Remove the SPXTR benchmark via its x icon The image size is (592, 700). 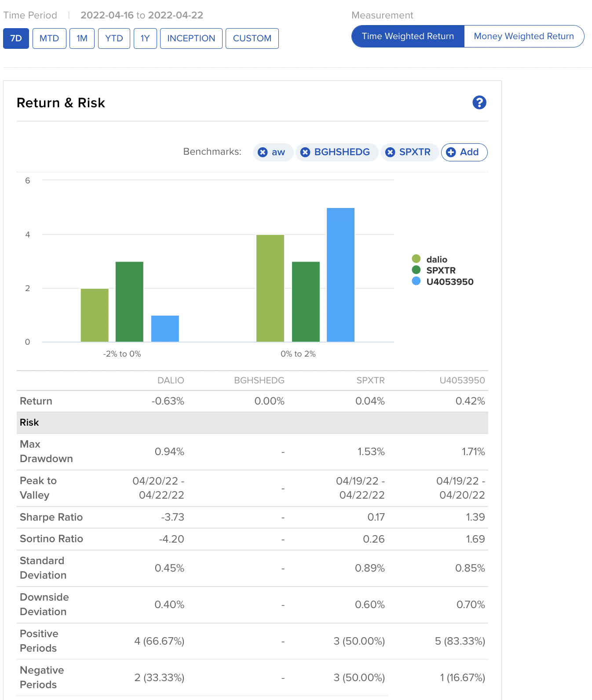pyautogui.click(x=390, y=152)
